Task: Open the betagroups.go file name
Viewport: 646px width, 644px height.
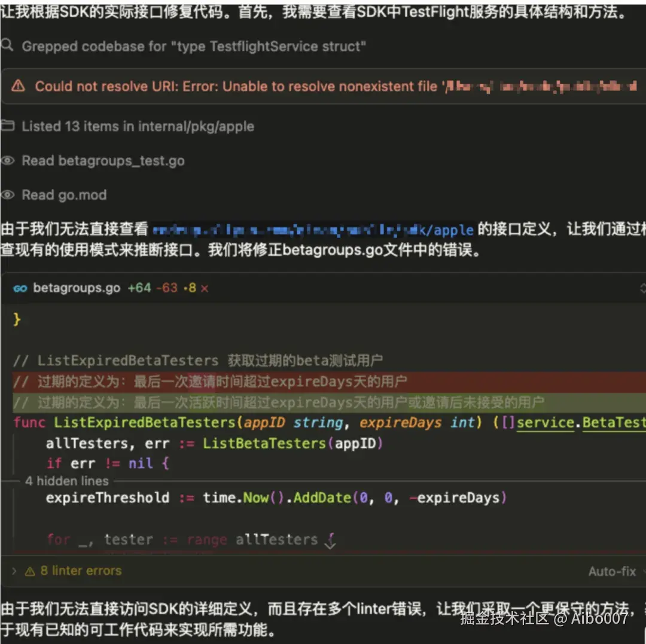Action: [x=77, y=288]
